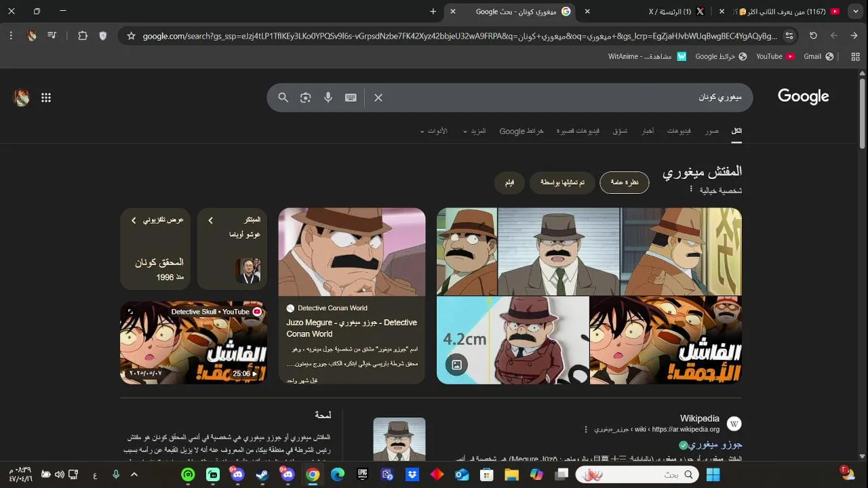Open image gallery icon on 4.2cm picture
Screen dimensions: 868x488
tap(457, 365)
